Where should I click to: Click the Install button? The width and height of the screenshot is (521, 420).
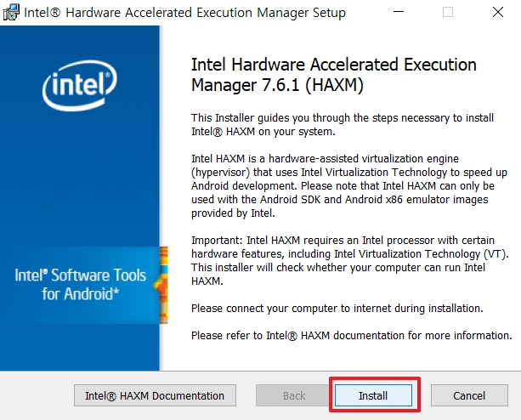(x=373, y=395)
